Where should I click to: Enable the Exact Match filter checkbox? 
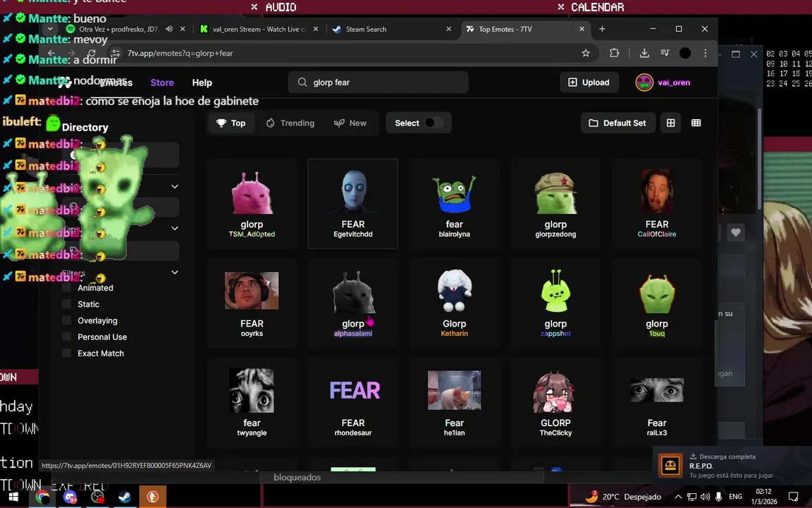click(x=66, y=353)
